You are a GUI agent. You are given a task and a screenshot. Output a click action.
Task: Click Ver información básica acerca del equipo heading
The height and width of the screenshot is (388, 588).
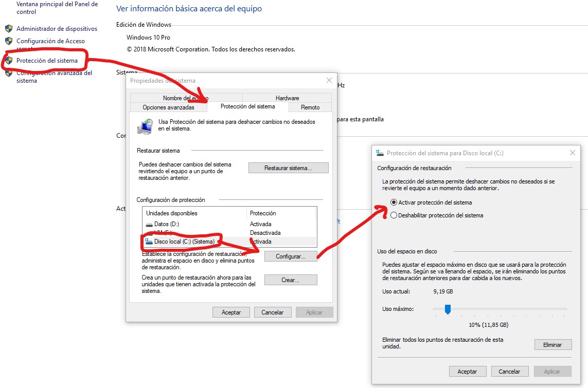(189, 9)
